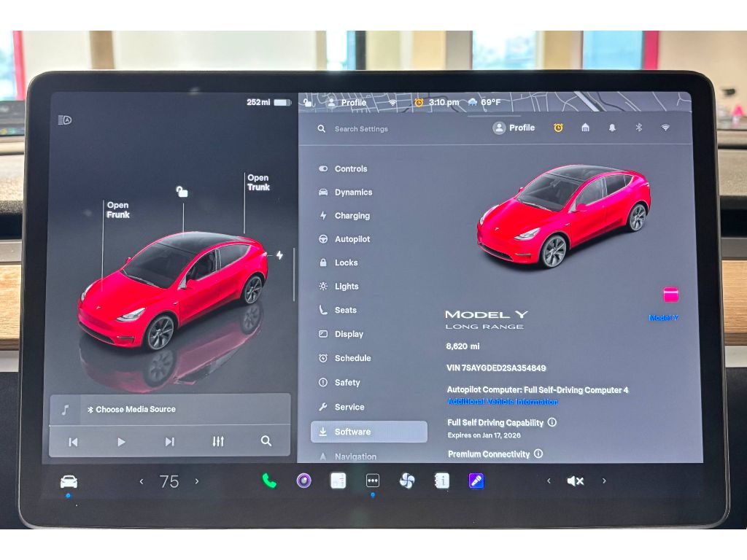Open notifications bell icon
The width and height of the screenshot is (747, 560).
click(612, 128)
